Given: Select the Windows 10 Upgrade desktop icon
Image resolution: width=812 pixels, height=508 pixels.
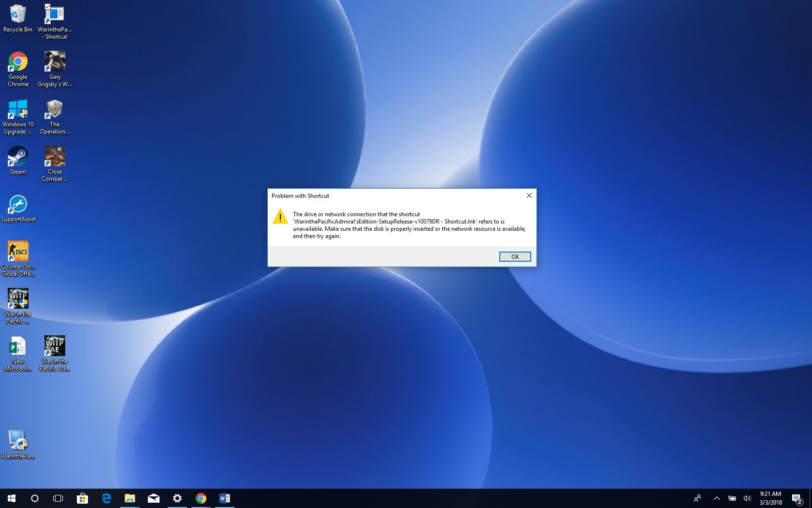Looking at the screenshot, I should click(18, 117).
